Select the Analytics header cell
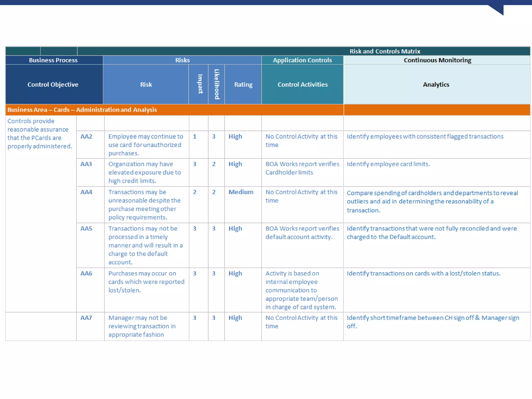 pyautogui.click(x=436, y=84)
